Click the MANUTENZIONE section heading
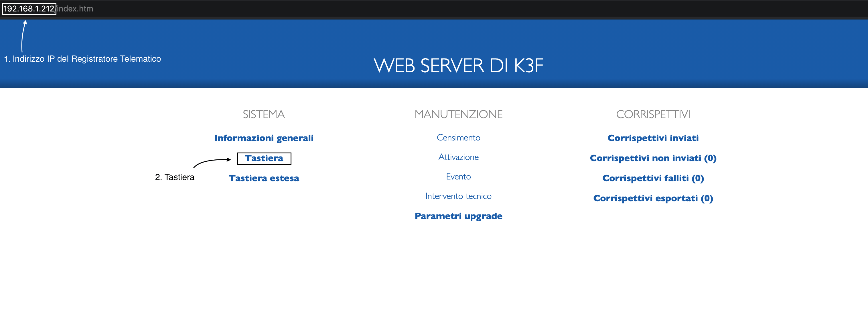Viewport: 868px width, 336px height. coord(458,114)
